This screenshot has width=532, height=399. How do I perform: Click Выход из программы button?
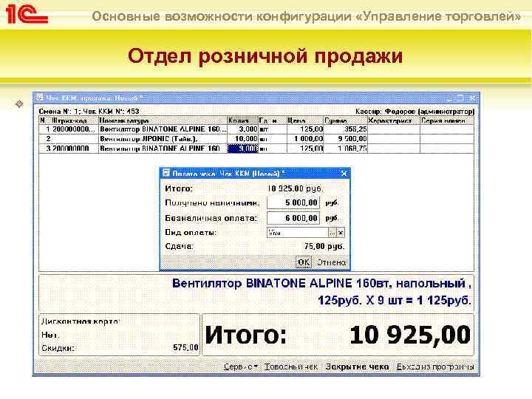tap(435, 366)
